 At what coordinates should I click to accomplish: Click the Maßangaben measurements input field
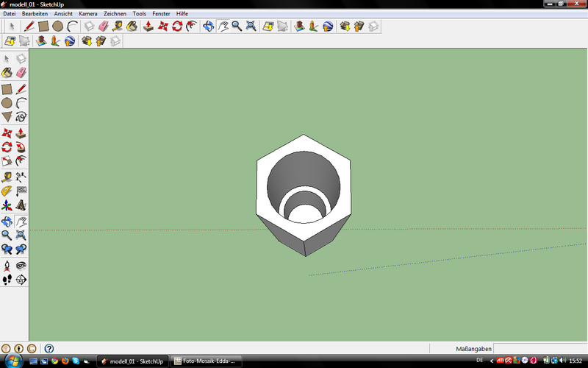click(539, 348)
